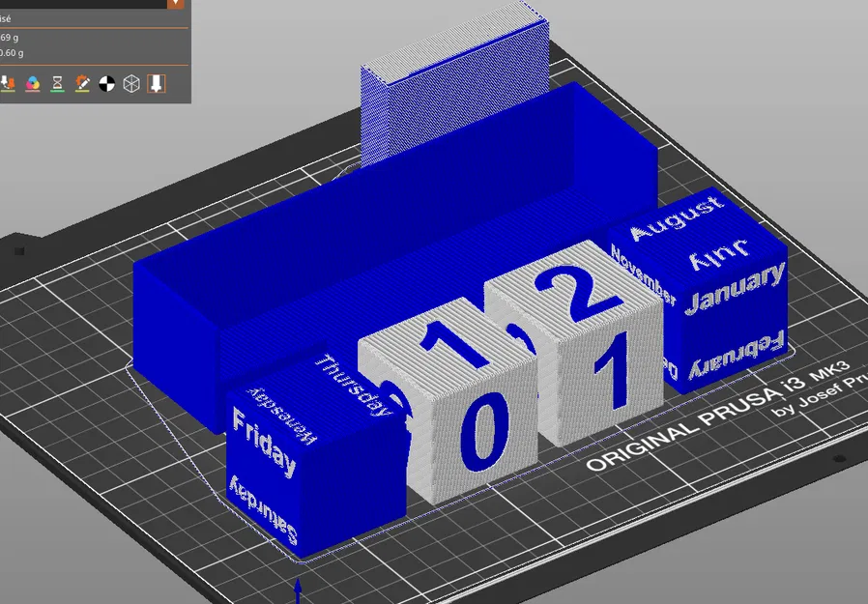
Task: Open the orange dropdown arrow atop the legend
Action: 176,3
